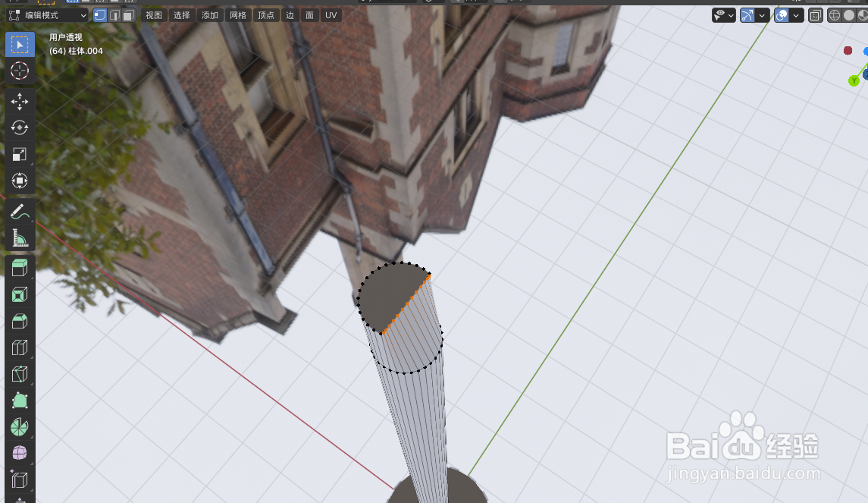The width and height of the screenshot is (868, 503).
Task: Select the Extrude Region tool
Action: [x=20, y=268]
